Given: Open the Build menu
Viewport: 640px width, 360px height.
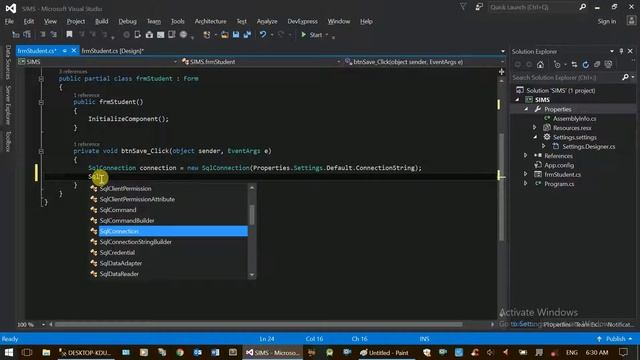Looking at the screenshot, I should [x=102, y=21].
